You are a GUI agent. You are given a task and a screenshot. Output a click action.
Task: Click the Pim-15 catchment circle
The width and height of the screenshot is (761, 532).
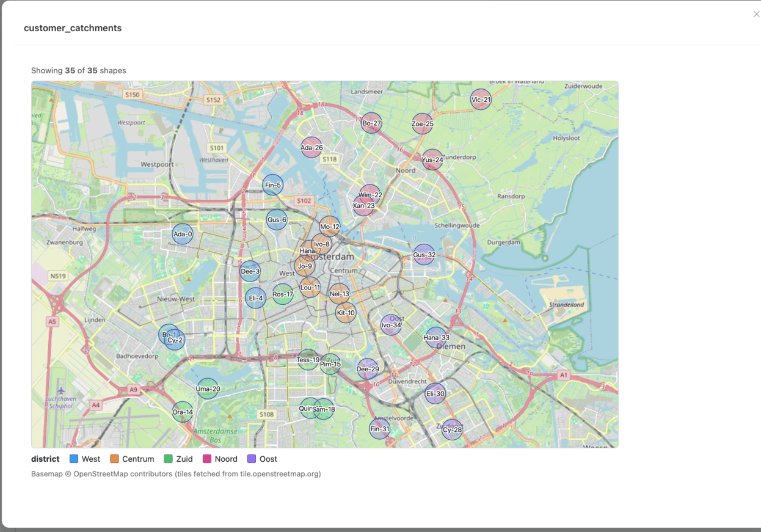[330, 364]
